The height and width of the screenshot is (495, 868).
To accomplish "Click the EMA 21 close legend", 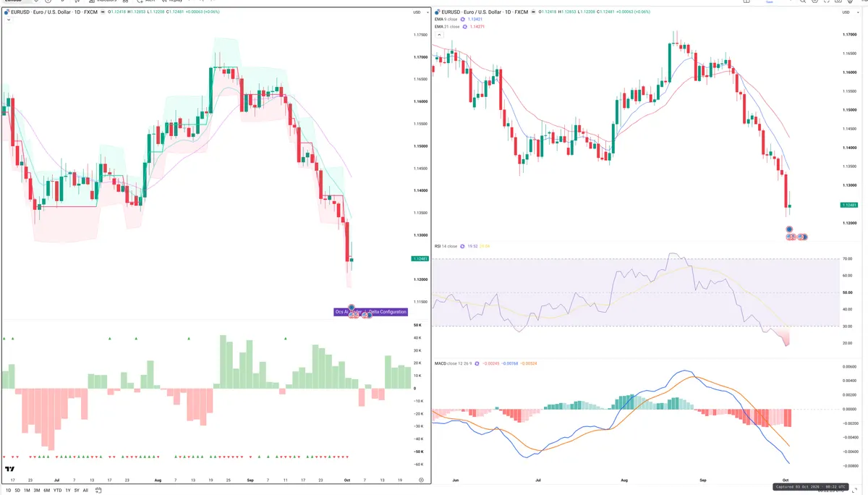I will pos(447,27).
